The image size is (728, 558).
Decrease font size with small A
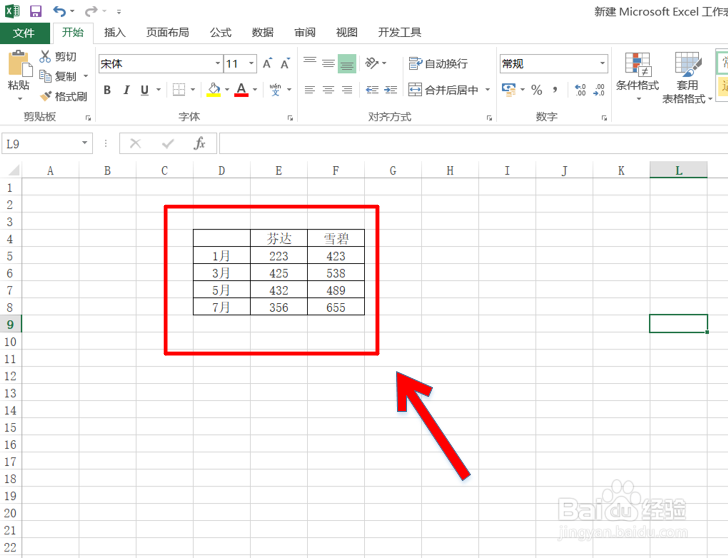click(x=285, y=63)
